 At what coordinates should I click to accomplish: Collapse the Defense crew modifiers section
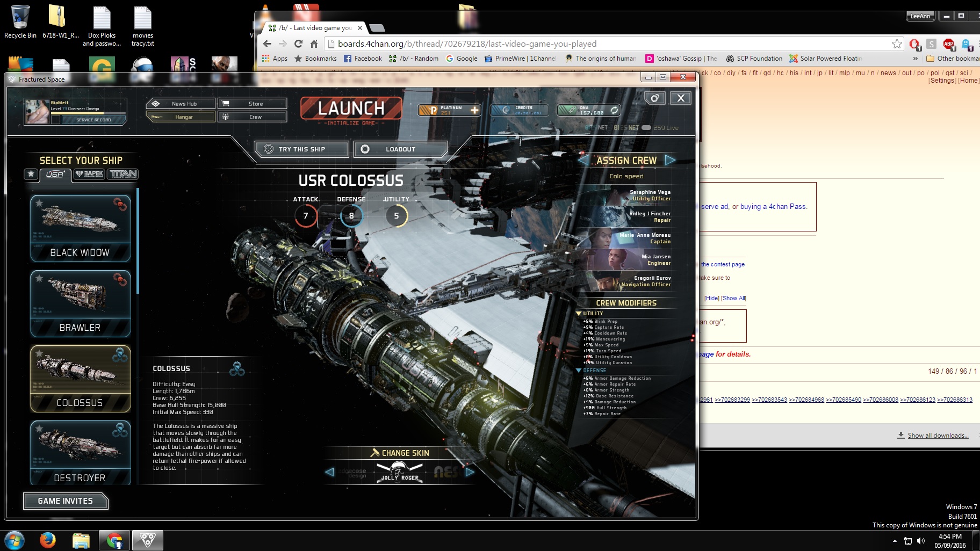579,370
